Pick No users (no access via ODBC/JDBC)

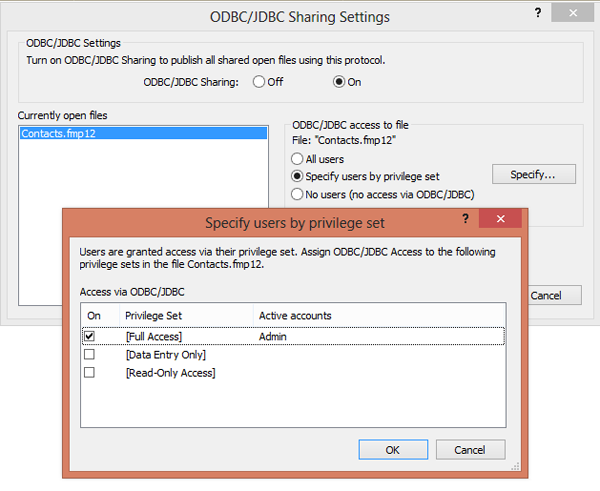(297, 194)
